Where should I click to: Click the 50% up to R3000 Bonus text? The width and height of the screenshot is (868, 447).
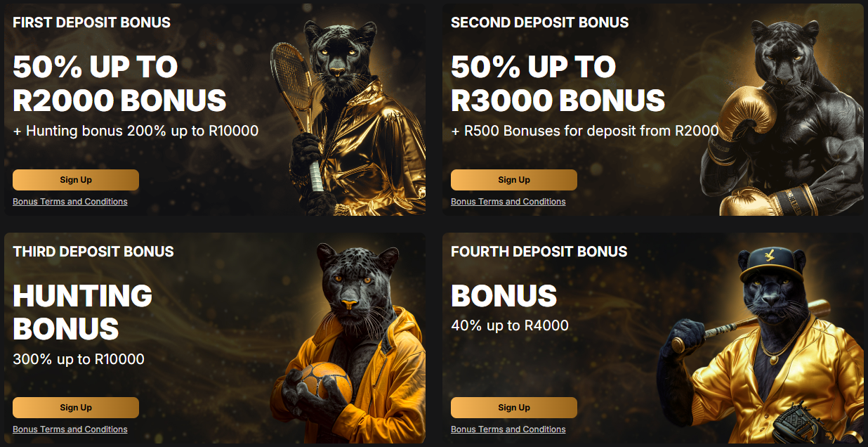click(x=558, y=84)
